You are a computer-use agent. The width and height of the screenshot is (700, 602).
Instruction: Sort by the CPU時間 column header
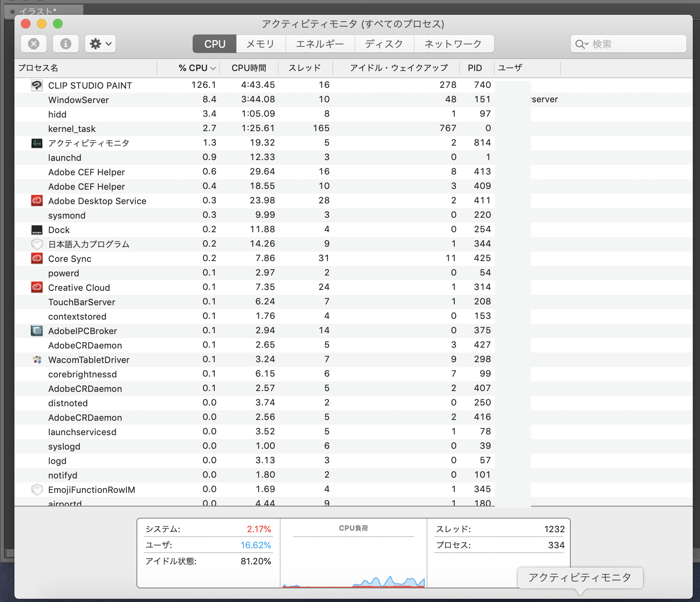(x=249, y=68)
